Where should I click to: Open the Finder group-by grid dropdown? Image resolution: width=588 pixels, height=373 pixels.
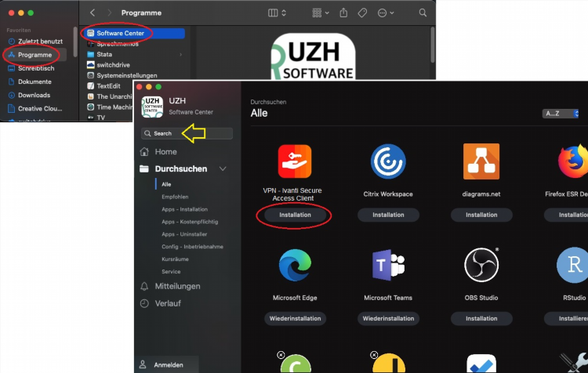pos(321,13)
